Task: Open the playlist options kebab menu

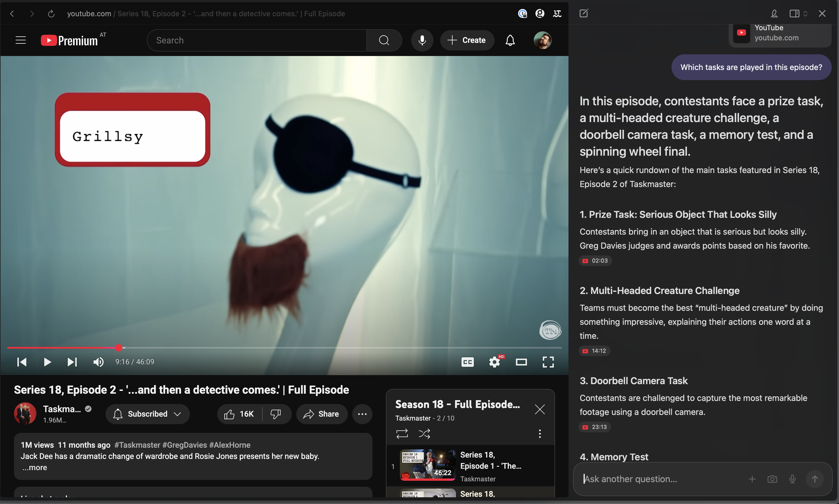Action: click(x=540, y=434)
